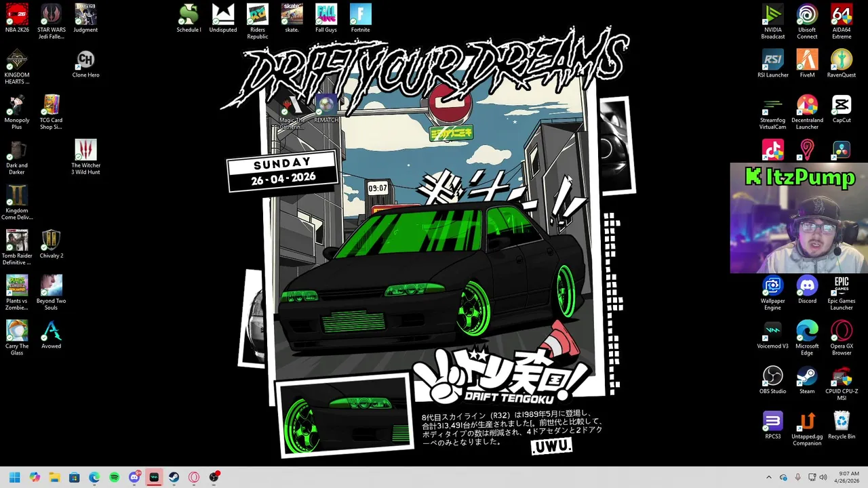Open Microsoft Store from the taskbar

[x=75, y=477]
